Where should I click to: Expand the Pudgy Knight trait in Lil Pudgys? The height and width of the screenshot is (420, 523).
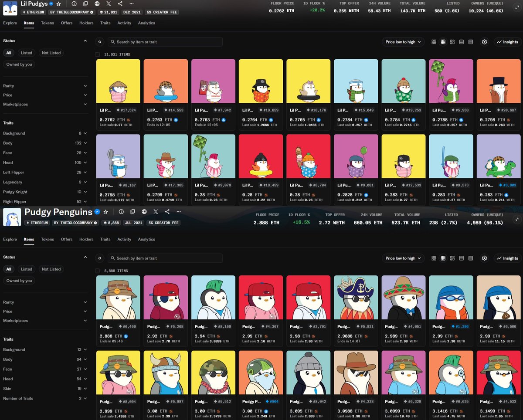pos(45,192)
